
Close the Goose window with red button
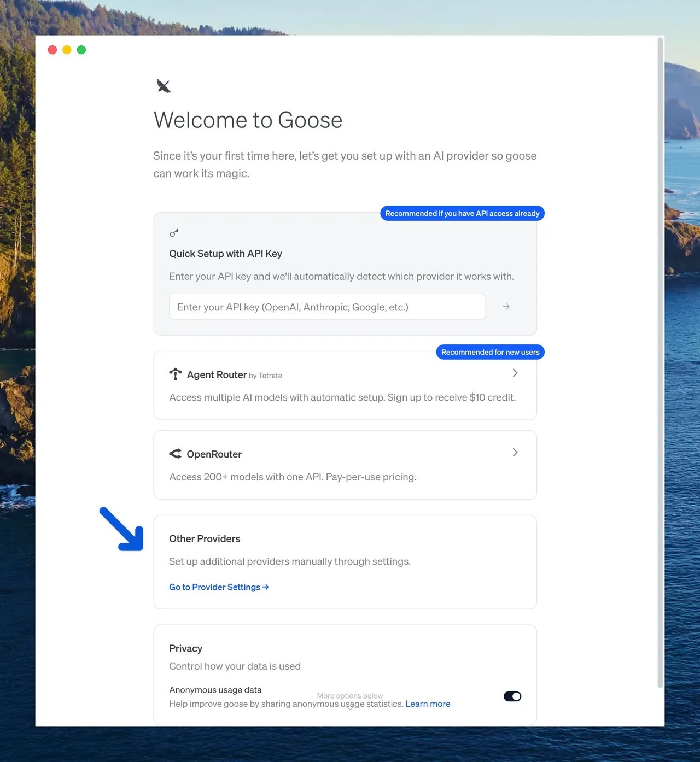pos(52,50)
